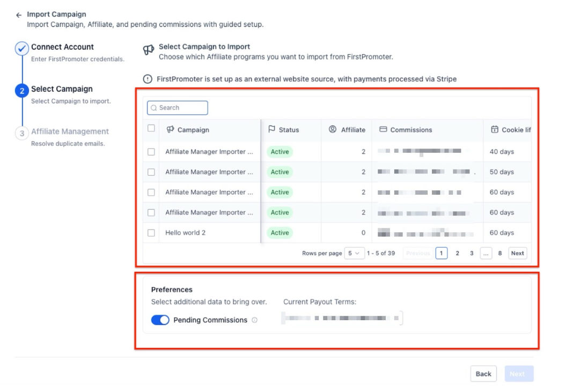
Task: Open the Current Payout Terms field
Action: (x=342, y=318)
